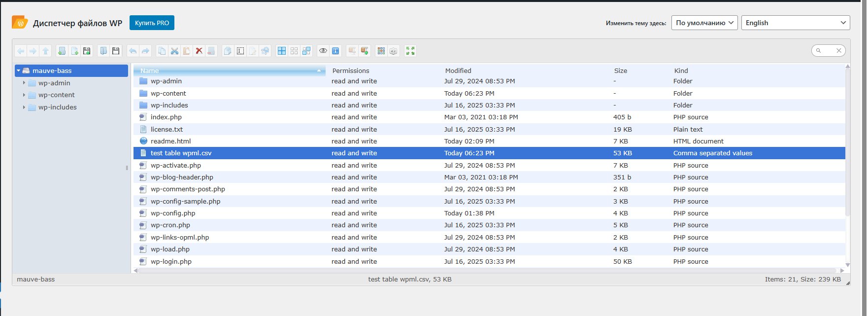Click the new folder toolbar icon
The height and width of the screenshot is (316, 868).
click(62, 51)
